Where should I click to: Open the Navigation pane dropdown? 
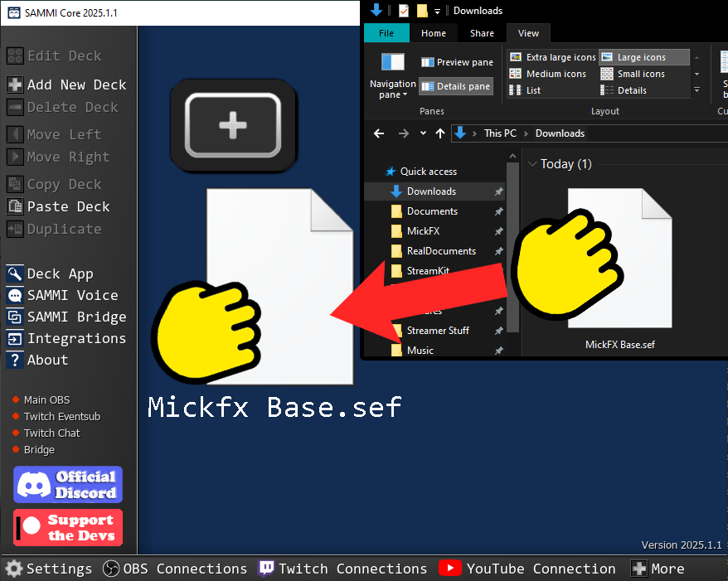tap(393, 75)
